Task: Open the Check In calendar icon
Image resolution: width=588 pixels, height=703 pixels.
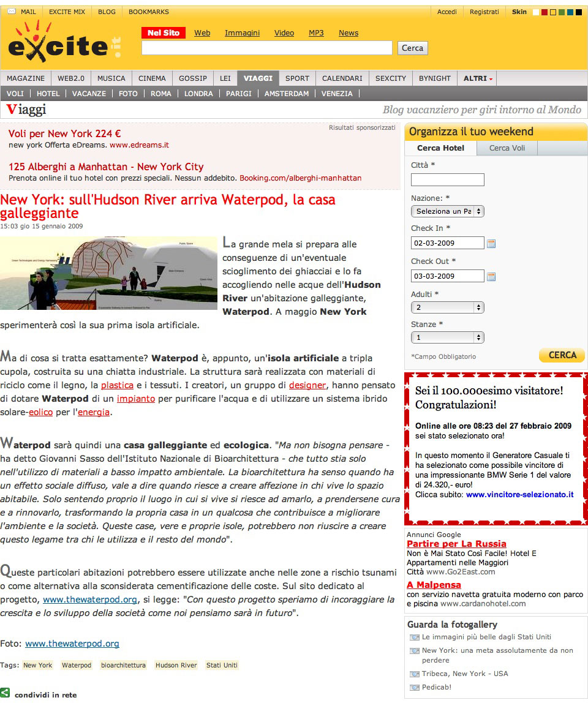Action: coord(491,244)
